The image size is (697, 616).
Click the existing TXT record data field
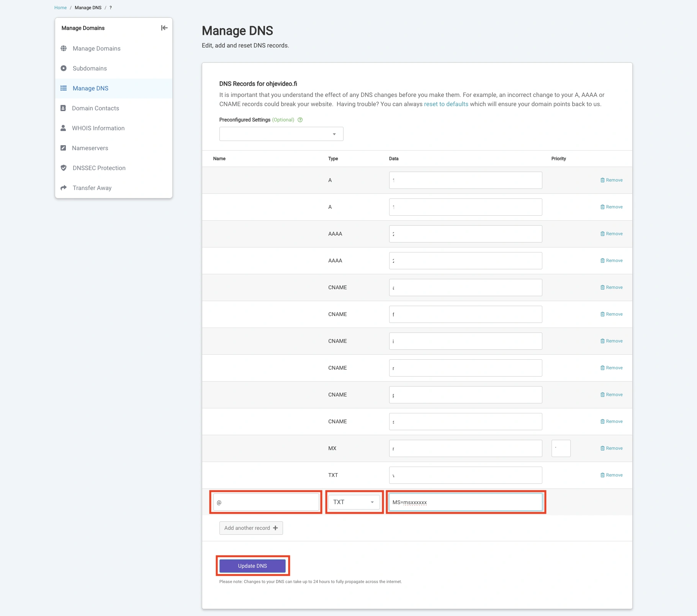coord(466,475)
